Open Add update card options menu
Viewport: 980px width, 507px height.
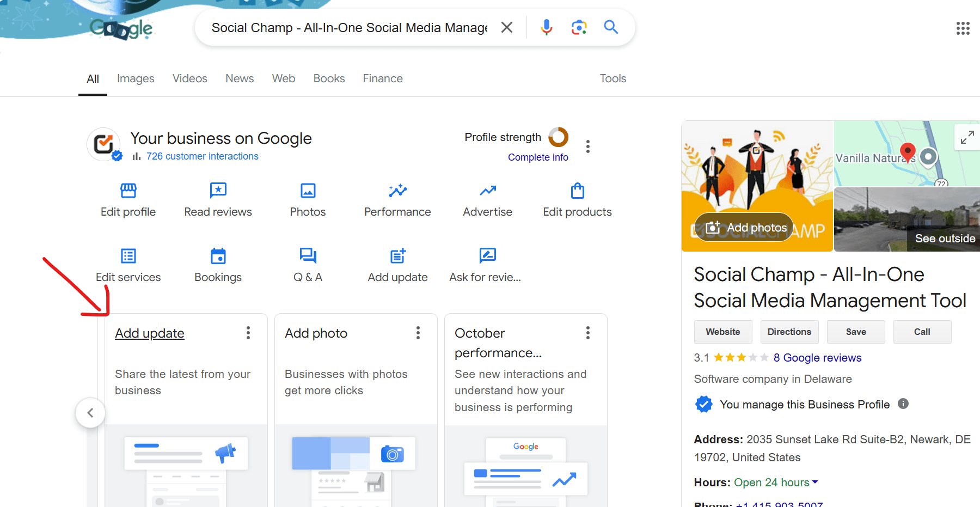coord(248,333)
